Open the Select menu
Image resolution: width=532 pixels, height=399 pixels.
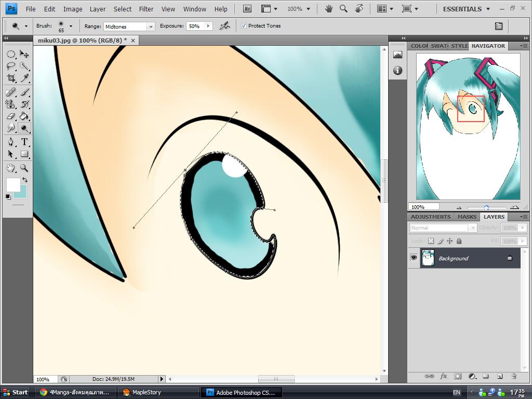point(123,9)
